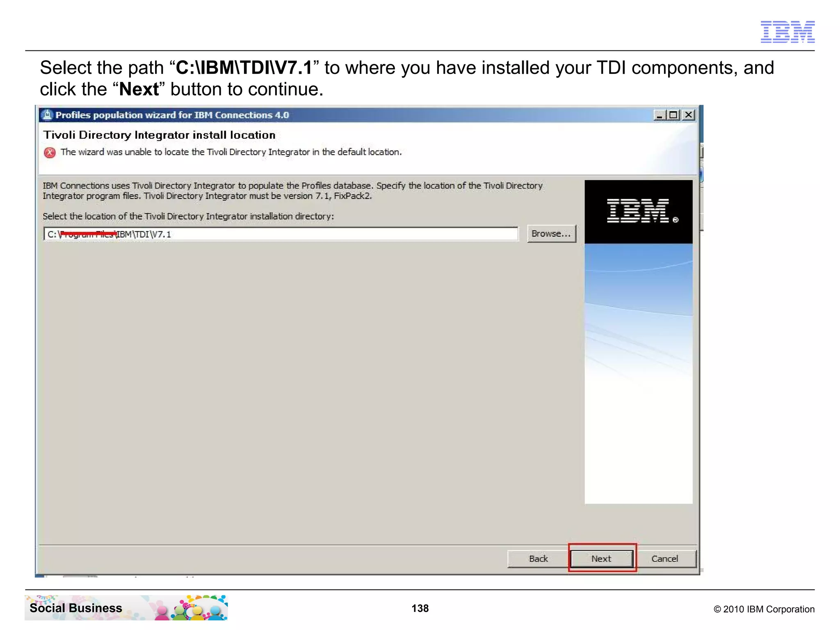The width and height of the screenshot is (840, 630).
Task: Click the red error icon in header
Action: tap(50, 153)
